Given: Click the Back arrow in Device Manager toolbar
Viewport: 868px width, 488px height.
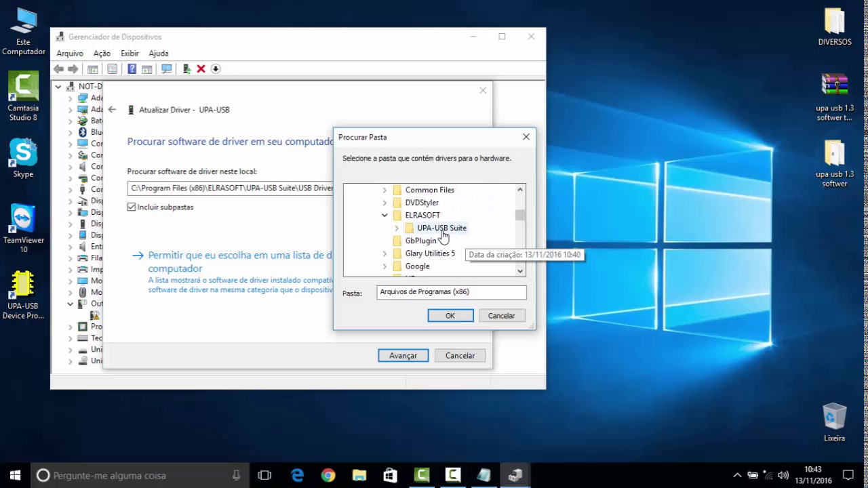Looking at the screenshot, I should click(59, 69).
